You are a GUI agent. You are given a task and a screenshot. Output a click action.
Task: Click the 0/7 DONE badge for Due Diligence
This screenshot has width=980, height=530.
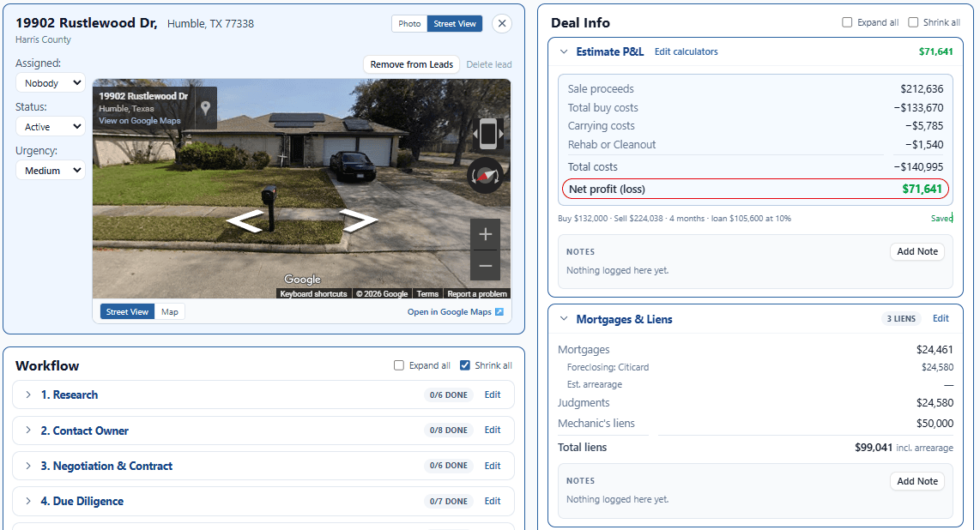point(448,502)
